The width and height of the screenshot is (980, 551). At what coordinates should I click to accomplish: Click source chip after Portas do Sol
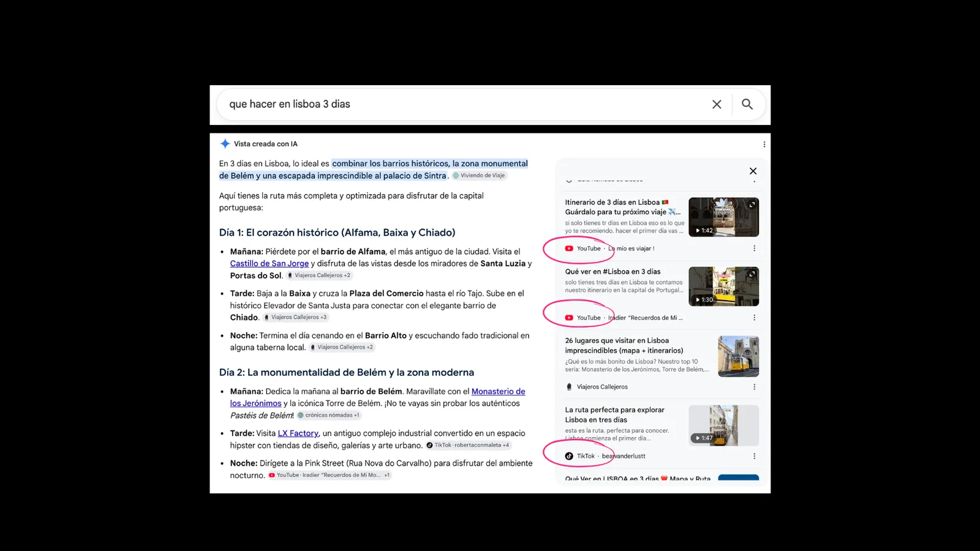tap(319, 275)
